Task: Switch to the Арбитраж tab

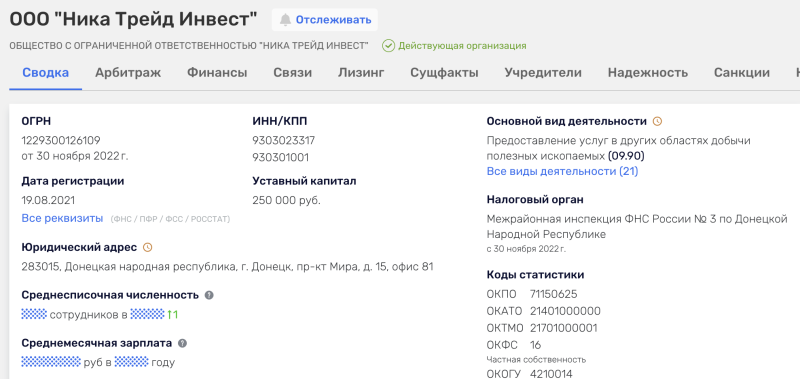Action: (x=128, y=72)
